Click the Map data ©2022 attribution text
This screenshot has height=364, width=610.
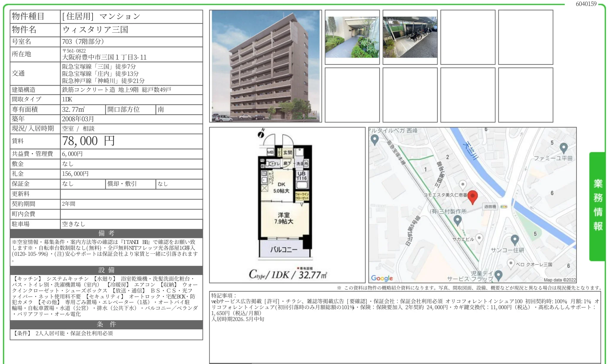click(559, 280)
